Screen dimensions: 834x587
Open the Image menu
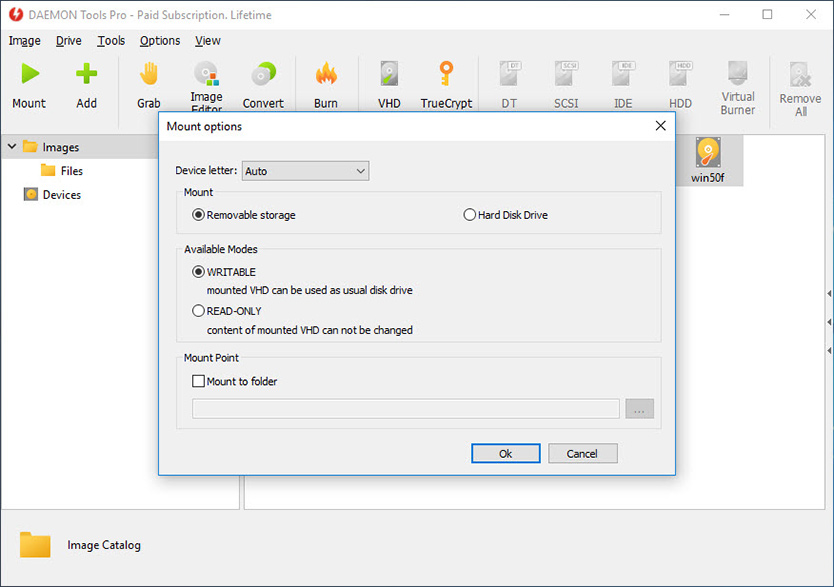coord(24,41)
